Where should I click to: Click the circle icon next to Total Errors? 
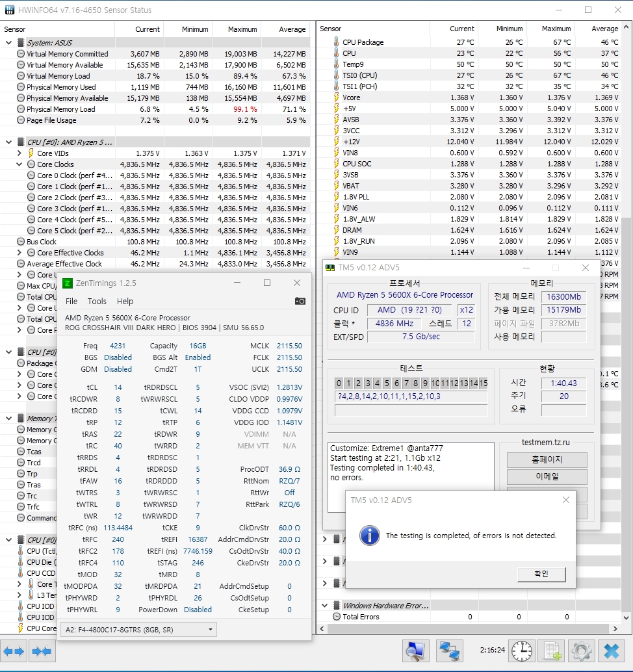pos(337,617)
